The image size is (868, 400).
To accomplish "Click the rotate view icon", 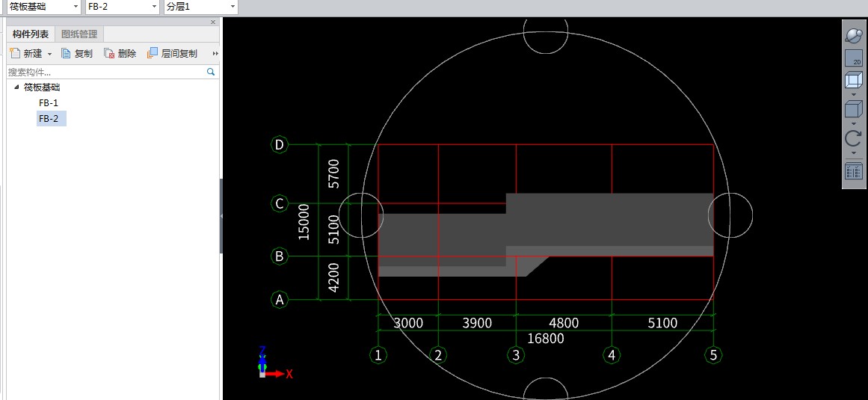I will point(854,138).
